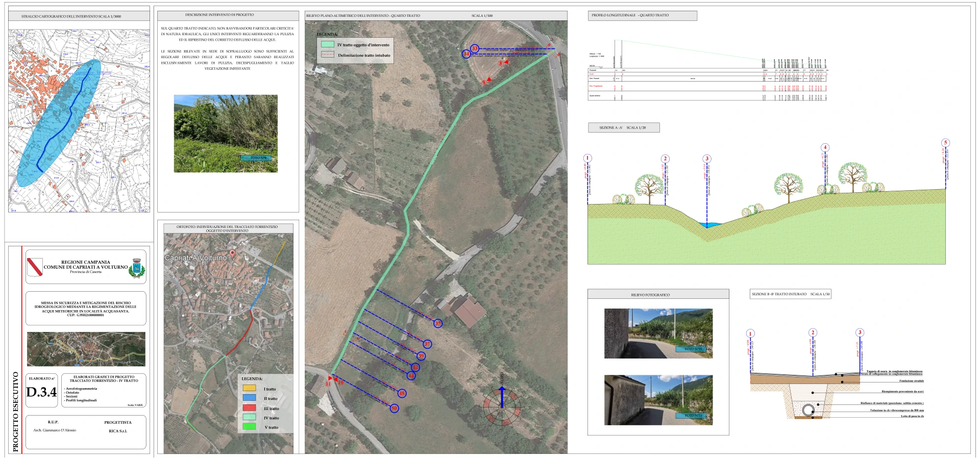Click the blue II tratto legend swatch

tap(249, 398)
